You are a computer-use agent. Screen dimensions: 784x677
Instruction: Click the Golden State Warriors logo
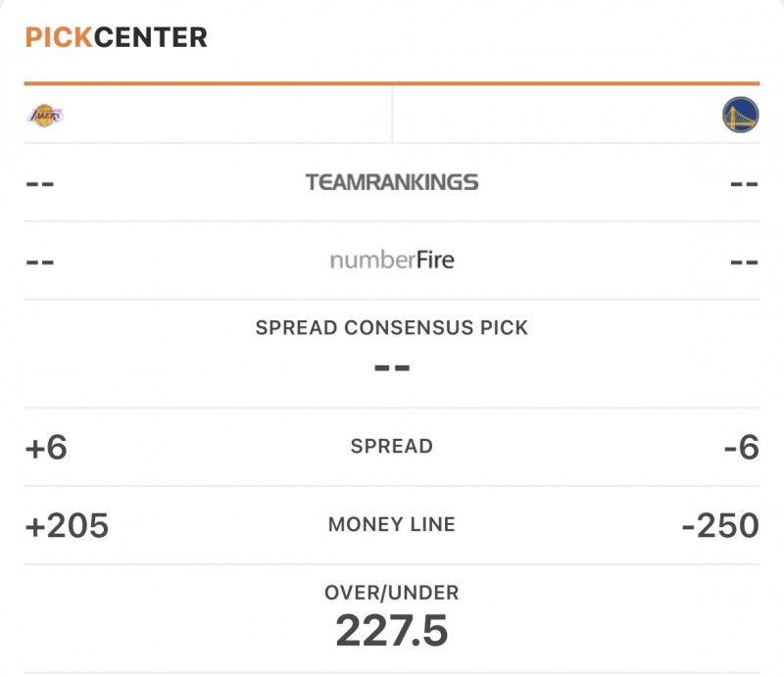pyautogui.click(x=740, y=116)
